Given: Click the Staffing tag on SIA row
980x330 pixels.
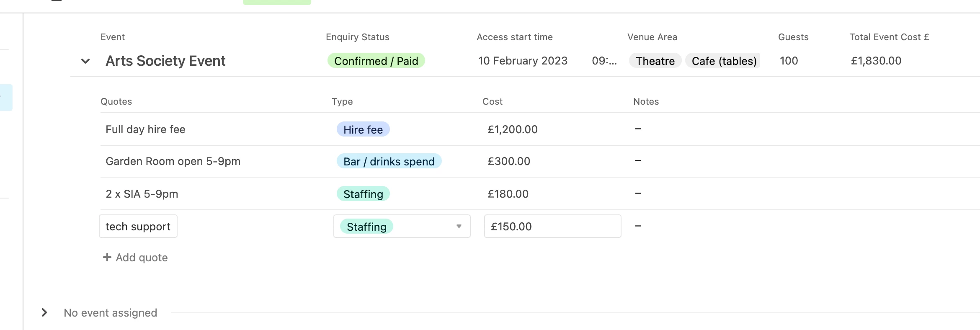Looking at the screenshot, I should [x=363, y=194].
